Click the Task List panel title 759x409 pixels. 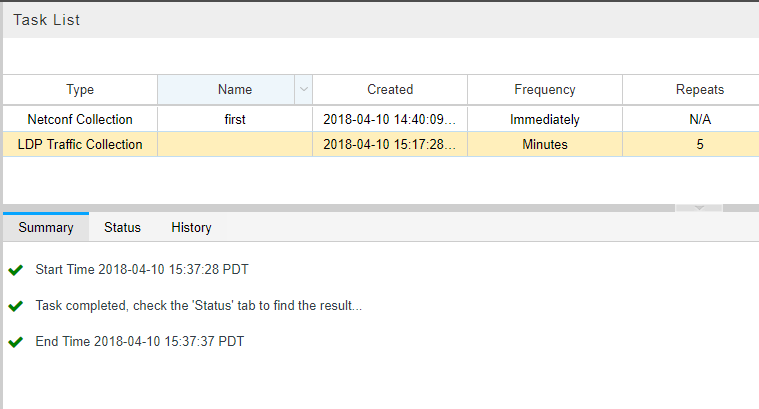coord(47,19)
